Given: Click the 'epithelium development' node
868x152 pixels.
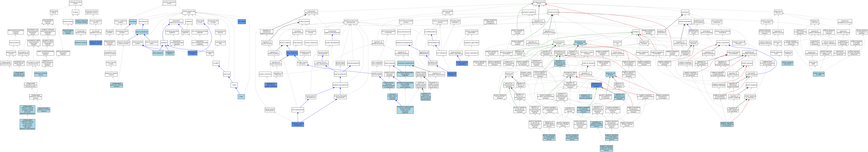Looking at the screenshot, I should click(x=404, y=43).
